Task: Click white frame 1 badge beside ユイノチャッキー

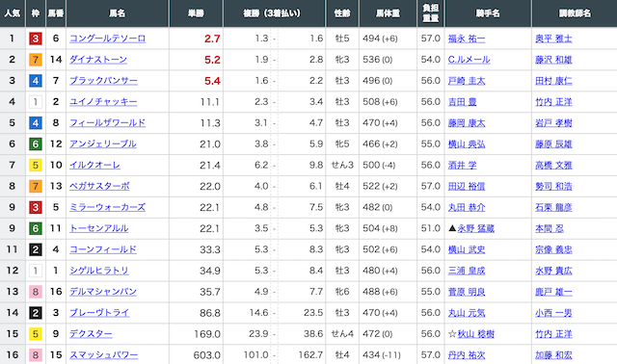Action: [x=36, y=102]
